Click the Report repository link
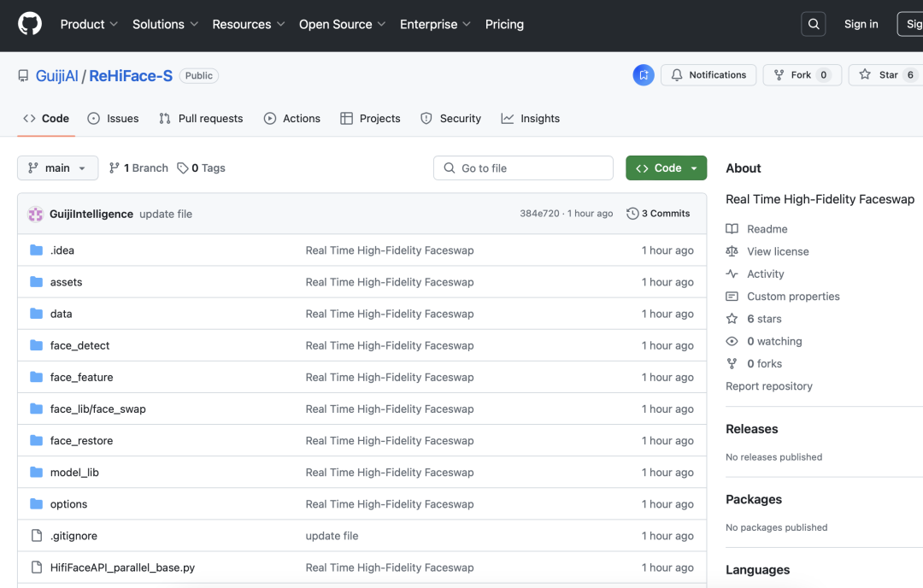Screen dimensions: 923x588 click(769, 386)
